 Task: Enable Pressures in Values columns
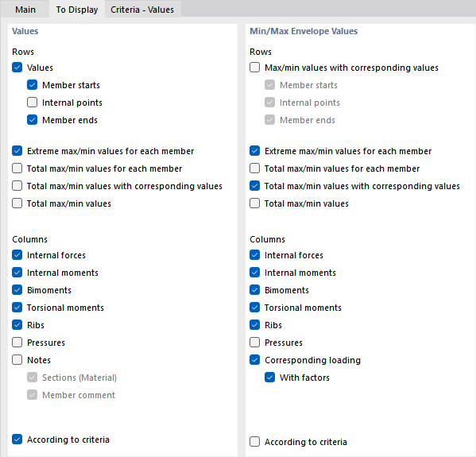(x=17, y=343)
